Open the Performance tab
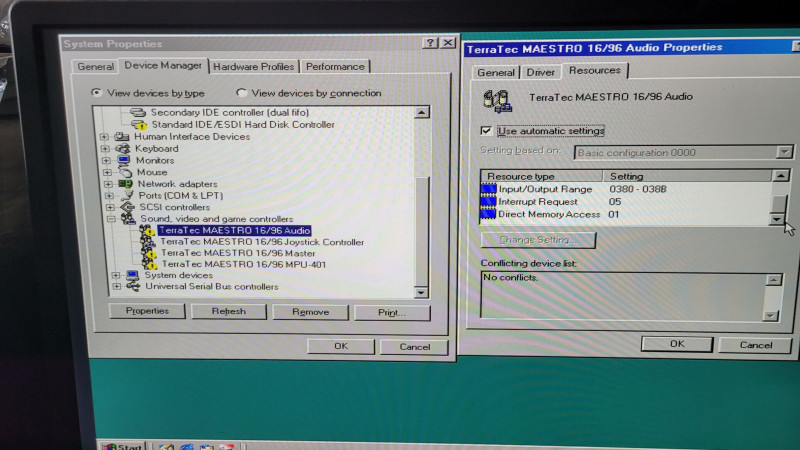800x450 pixels. (335, 66)
